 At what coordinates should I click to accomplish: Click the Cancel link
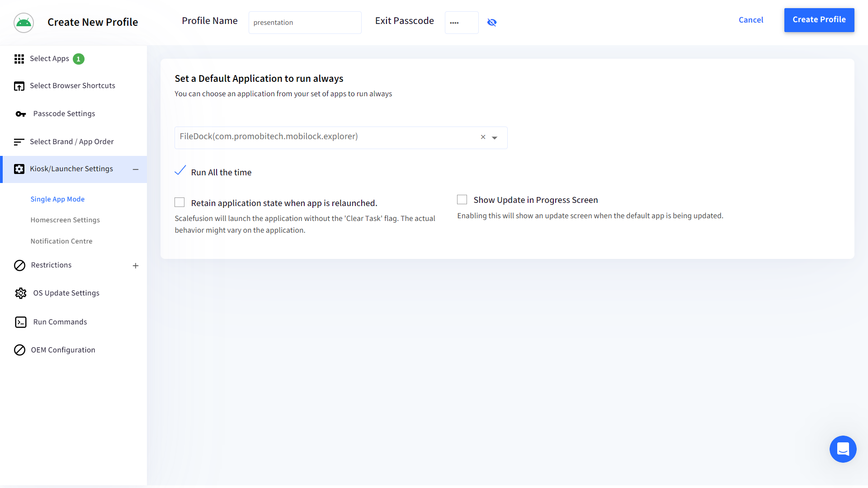click(750, 20)
